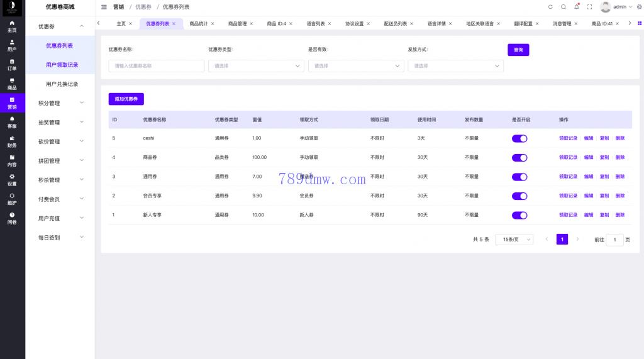Collapse sidebar with the hamburger menu icon
The width and height of the screenshot is (644, 359).
click(x=104, y=7)
